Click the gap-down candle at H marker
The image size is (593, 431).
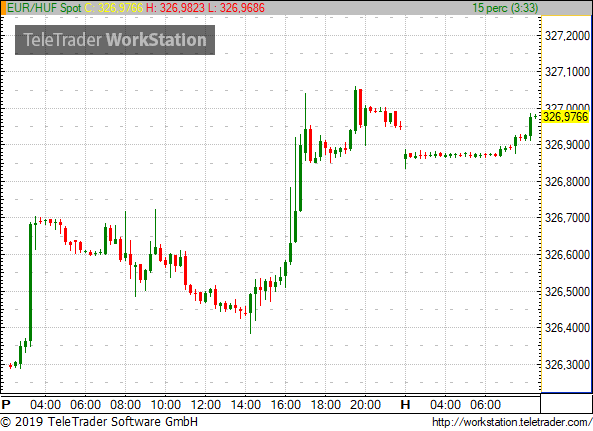(x=405, y=159)
